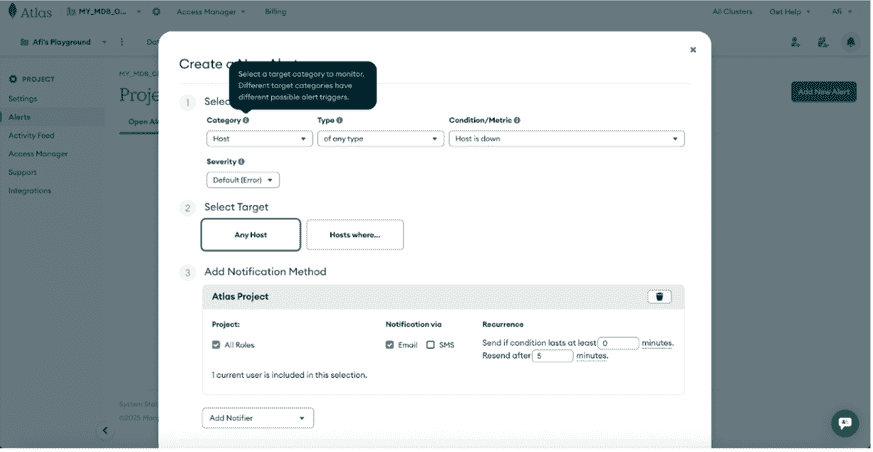Click the Severity info icon
The height and width of the screenshot is (452, 873).
tap(241, 162)
